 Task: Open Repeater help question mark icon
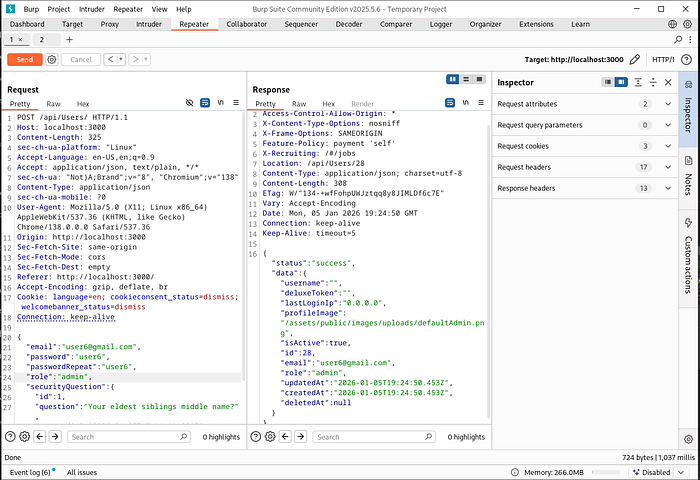click(x=686, y=59)
